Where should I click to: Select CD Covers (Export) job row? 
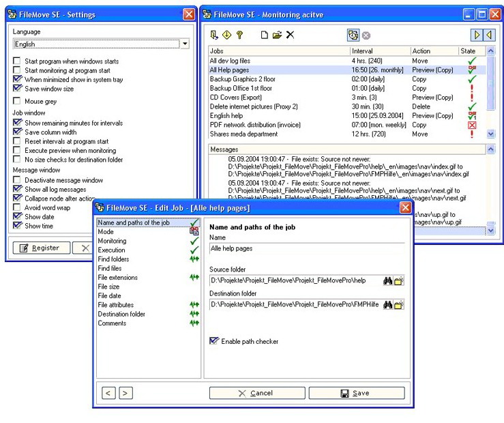[347, 98]
